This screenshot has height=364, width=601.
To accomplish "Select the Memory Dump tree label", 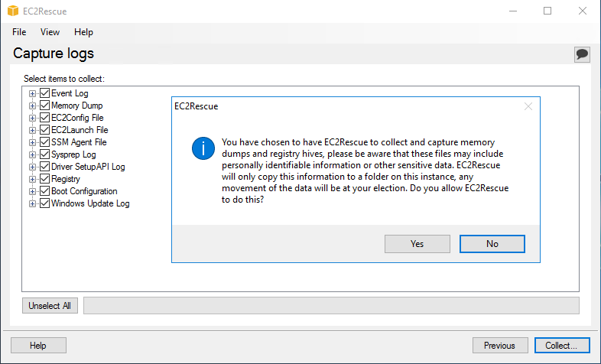I will [77, 106].
